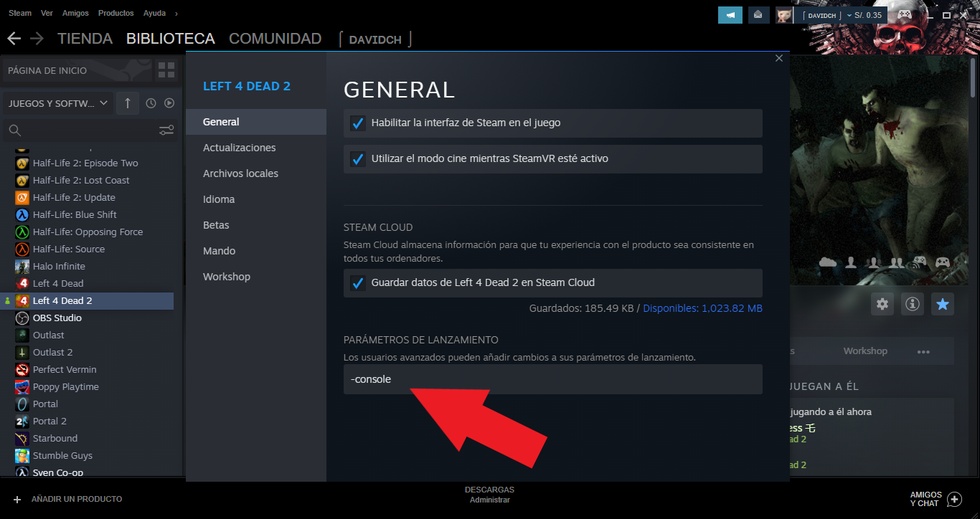Viewport: 980px width, 519px height.
Task: Launch Big Picture mode controller icon
Action: 905,14
